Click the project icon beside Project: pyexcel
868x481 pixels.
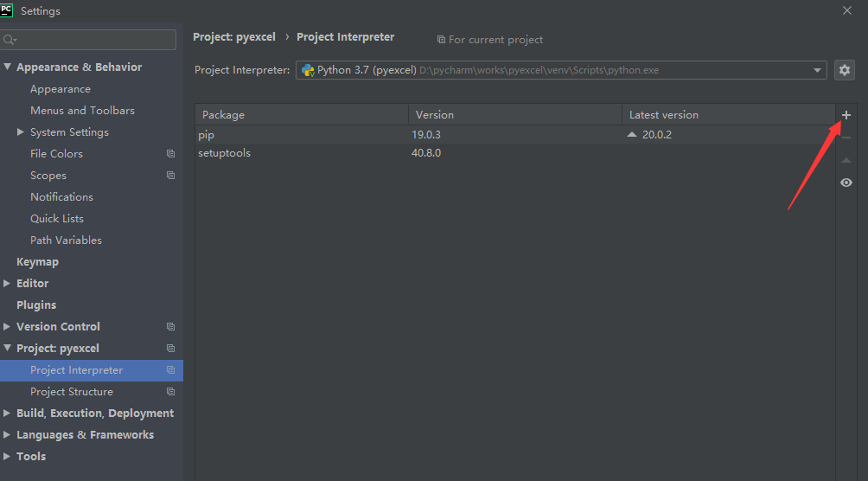(170, 349)
